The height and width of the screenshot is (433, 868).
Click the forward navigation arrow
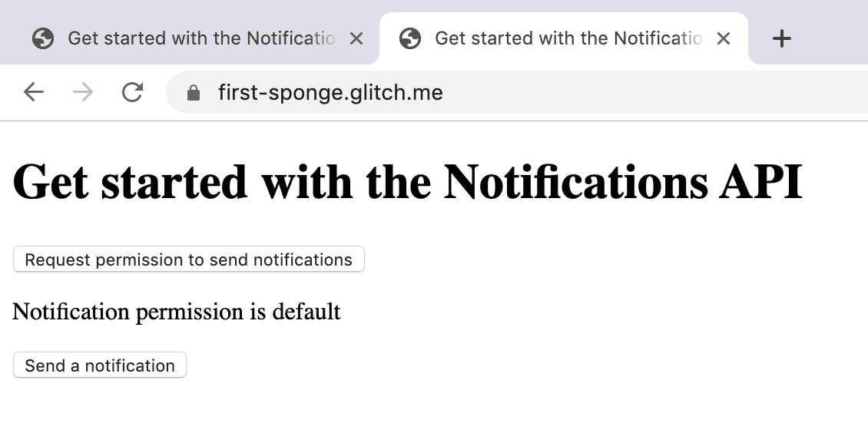point(83,93)
